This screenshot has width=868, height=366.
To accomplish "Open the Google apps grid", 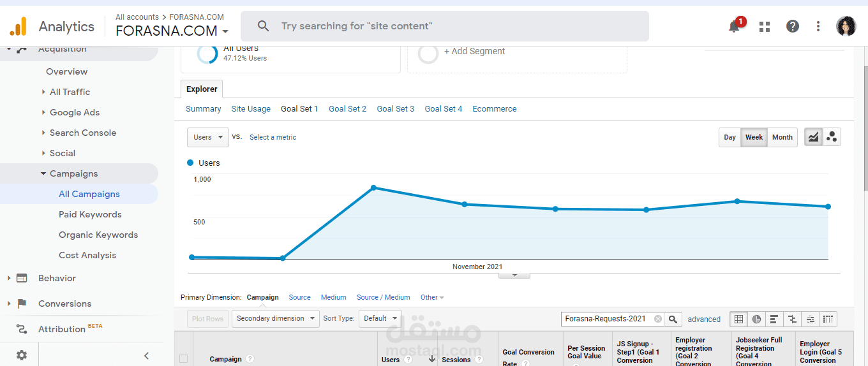I will (765, 26).
